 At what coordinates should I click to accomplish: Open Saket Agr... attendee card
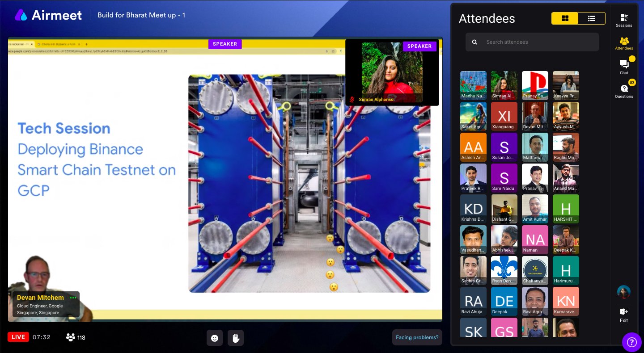coord(473,116)
